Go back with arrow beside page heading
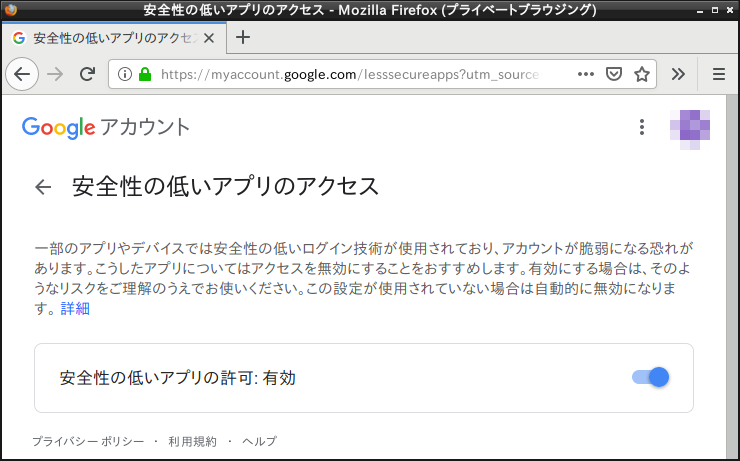Image resolution: width=740 pixels, height=461 pixels. click(43, 187)
